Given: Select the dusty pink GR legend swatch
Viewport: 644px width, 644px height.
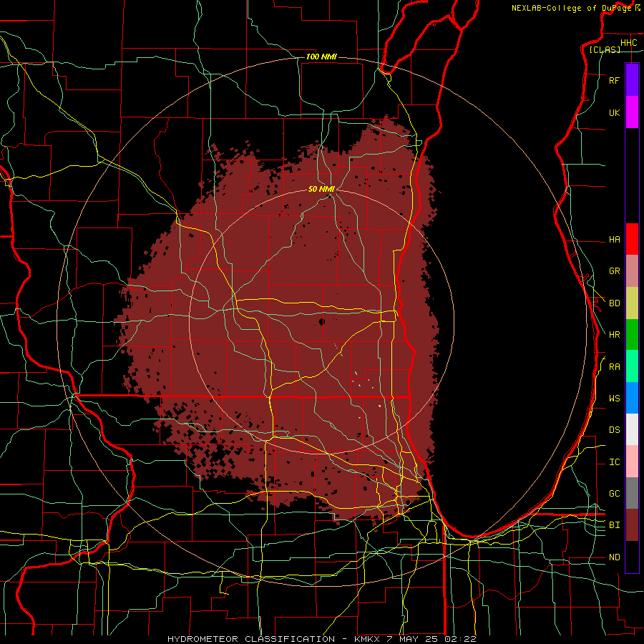Looking at the screenshot, I should point(632,271).
